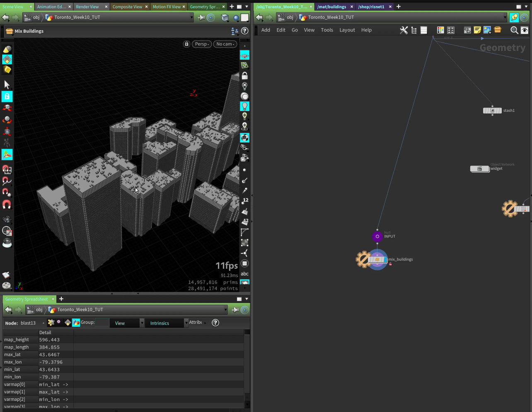This screenshot has height=412, width=532.
Task: Click the network editor wrench tools icon
Action: tap(404, 30)
